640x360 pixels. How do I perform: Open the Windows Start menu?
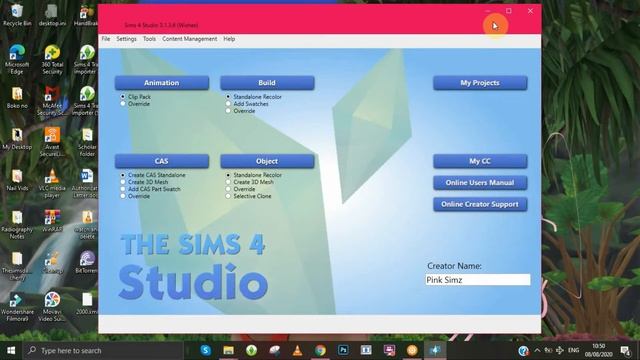coord(11,350)
